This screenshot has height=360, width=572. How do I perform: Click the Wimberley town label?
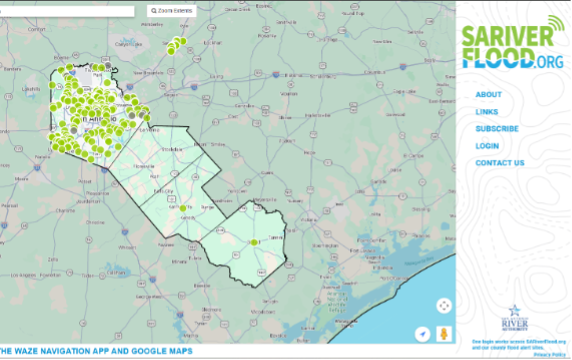click(152, 24)
